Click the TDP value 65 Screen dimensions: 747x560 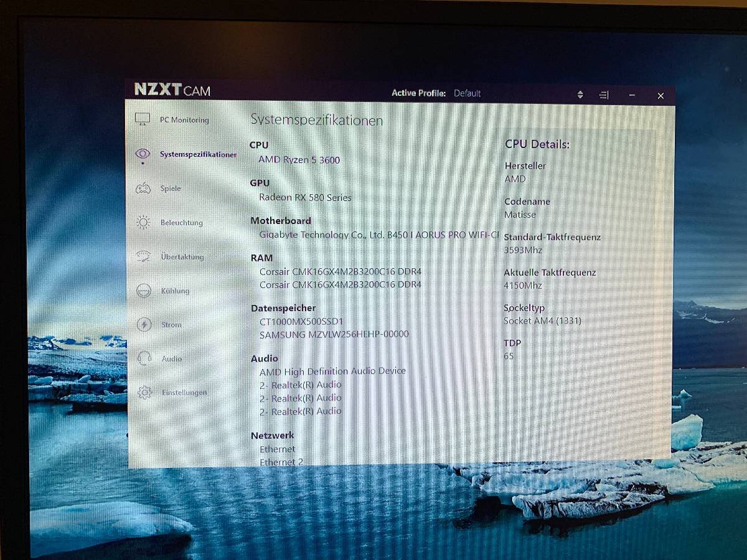point(509,357)
